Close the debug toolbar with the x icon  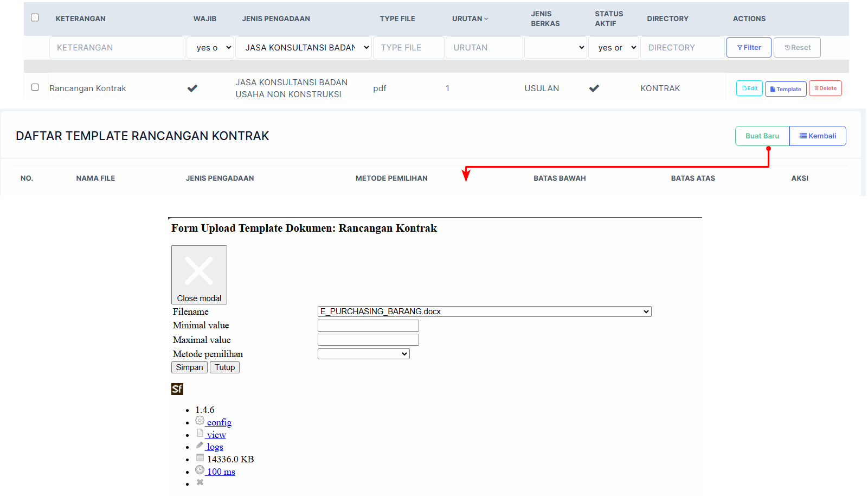point(200,482)
